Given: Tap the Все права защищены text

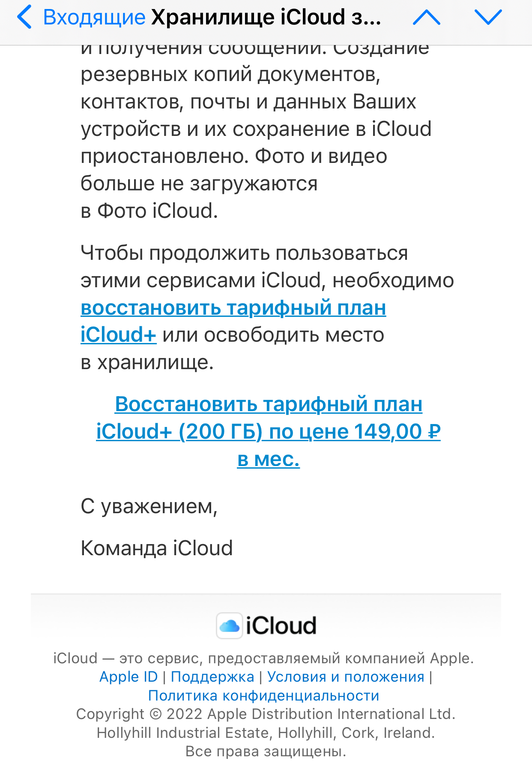Looking at the screenshot, I should [266, 751].
